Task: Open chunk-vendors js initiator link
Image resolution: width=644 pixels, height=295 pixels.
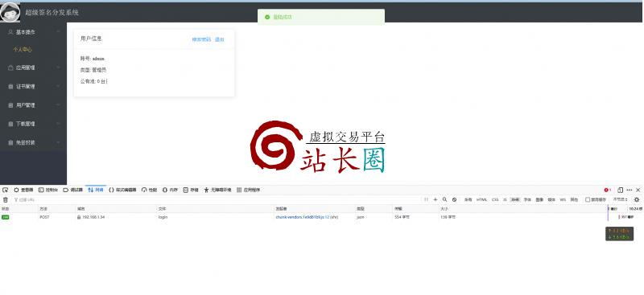Action: (303, 217)
